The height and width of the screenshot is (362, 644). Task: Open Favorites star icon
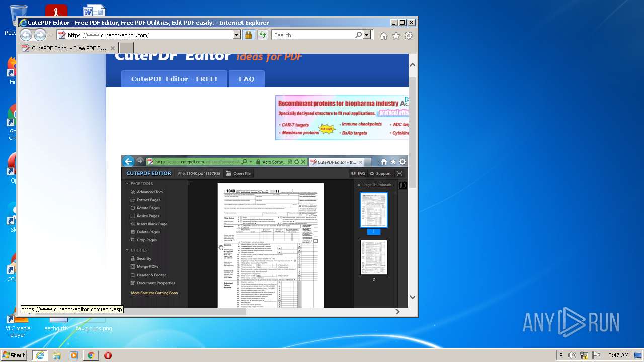[396, 36]
